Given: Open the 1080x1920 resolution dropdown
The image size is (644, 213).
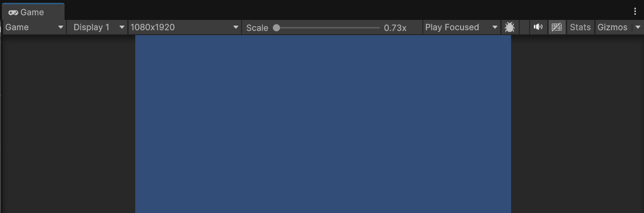Looking at the screenshot, I should [x=185, y=27].
